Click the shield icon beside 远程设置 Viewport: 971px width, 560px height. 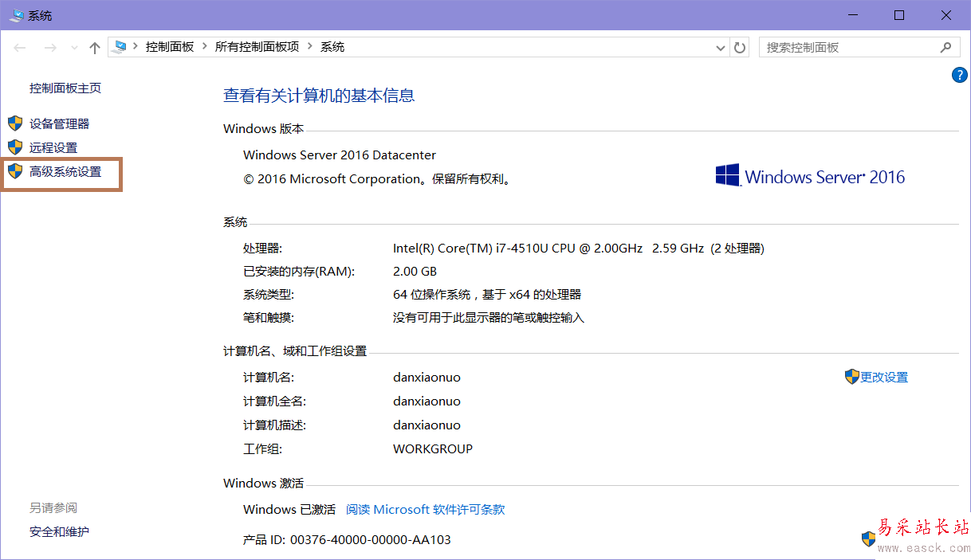click(x=15, y=147)
